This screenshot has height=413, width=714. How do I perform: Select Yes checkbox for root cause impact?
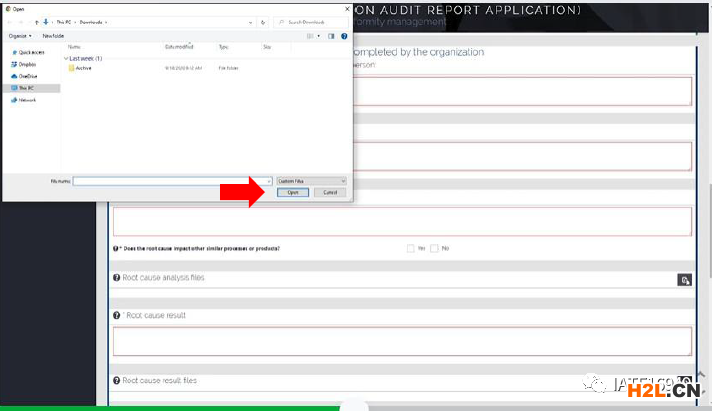[411, 248]
